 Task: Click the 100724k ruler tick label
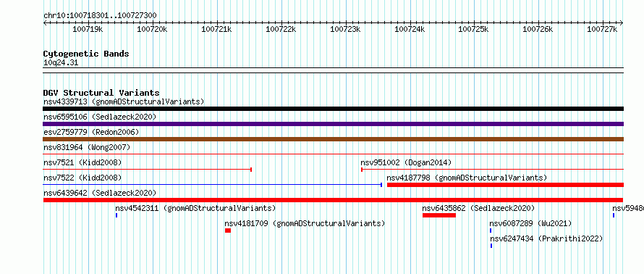pyautogui.click(x=410, y=29)
